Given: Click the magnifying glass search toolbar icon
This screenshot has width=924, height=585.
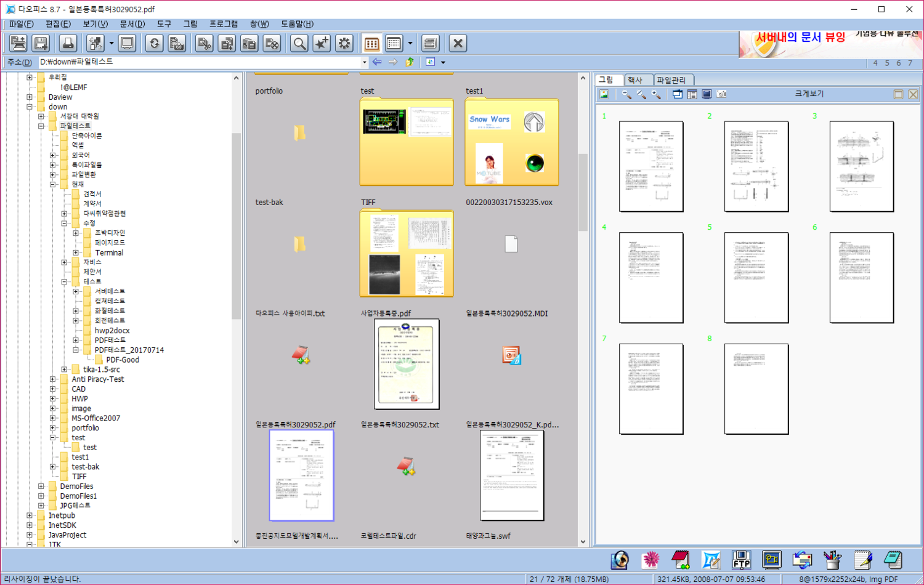Looking at the screenshot, I should (299, 43).
